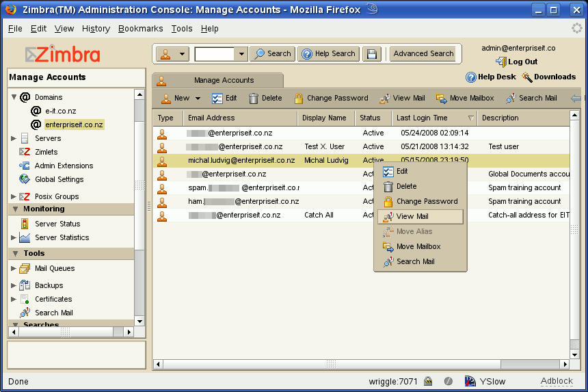Screen dimensions: 588x392
Task: Expand the Server Statistics tree node
Action: [x=14, y=238]
